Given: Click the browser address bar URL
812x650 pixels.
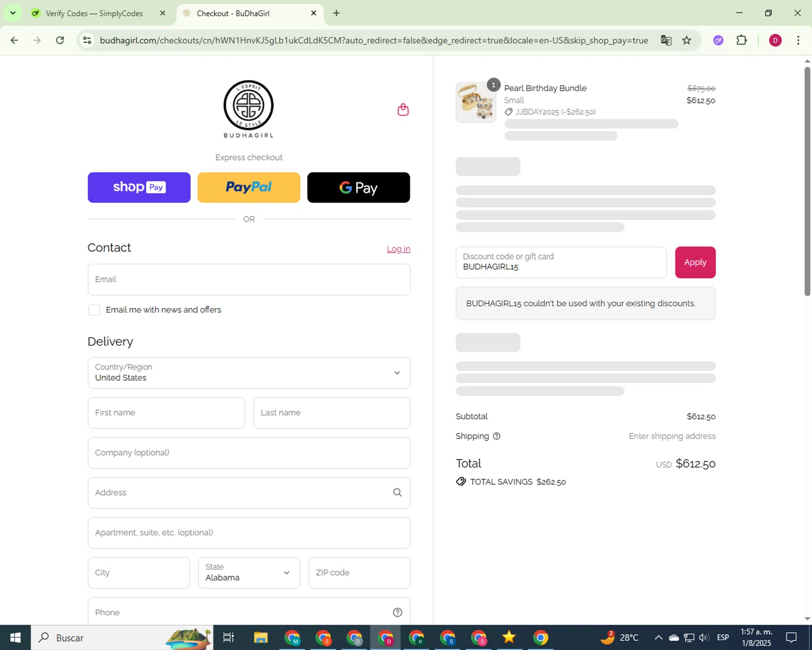Looking at the screenshot, I should coord(374,40).
